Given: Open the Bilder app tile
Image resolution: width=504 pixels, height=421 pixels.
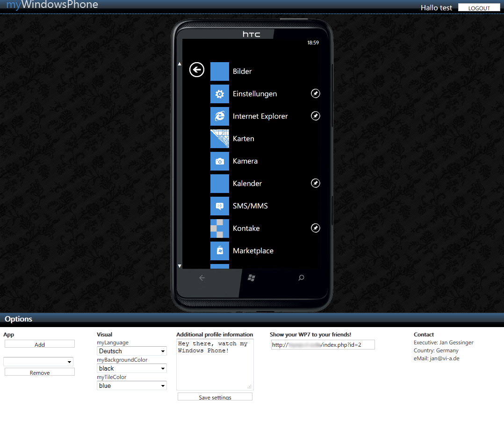Looking at the screenshot, I should coord(220,71).
